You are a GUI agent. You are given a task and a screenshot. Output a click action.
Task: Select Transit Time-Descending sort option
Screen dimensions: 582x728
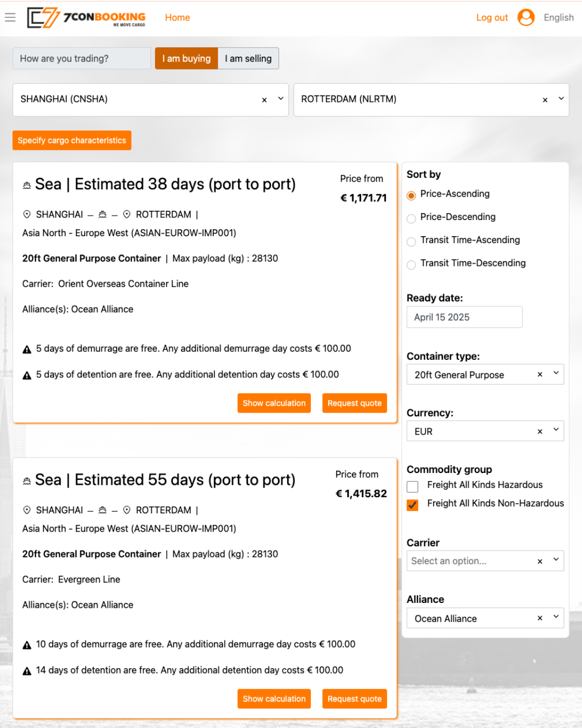coord(411,265)
